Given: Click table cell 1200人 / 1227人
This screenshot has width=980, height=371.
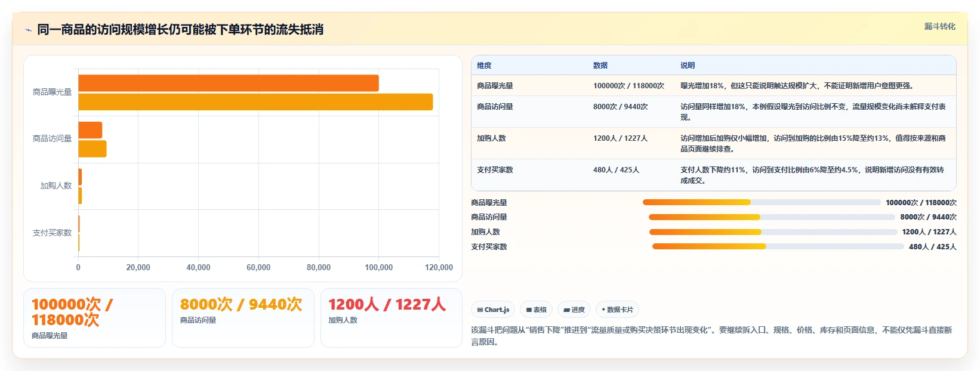Looking at the screenshot, I should tap(620, 138).
